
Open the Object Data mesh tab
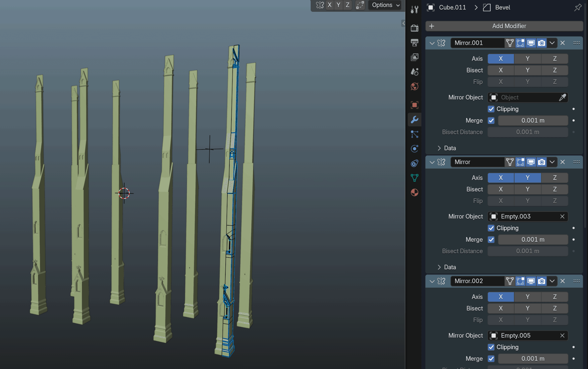point(414,178)
